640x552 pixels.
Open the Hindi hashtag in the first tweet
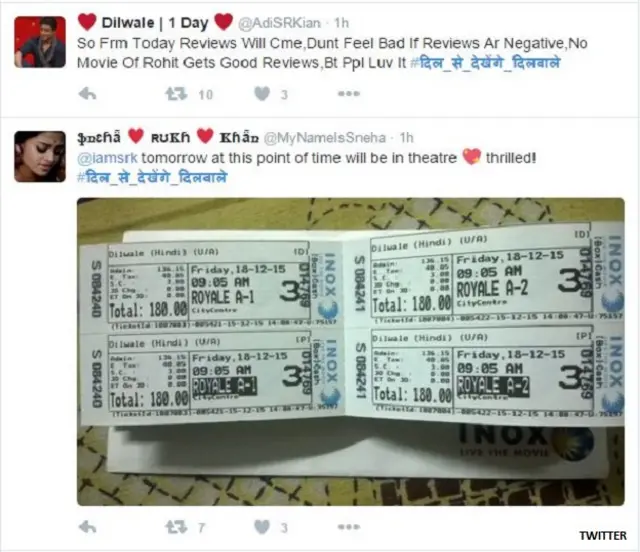(485, 63)
